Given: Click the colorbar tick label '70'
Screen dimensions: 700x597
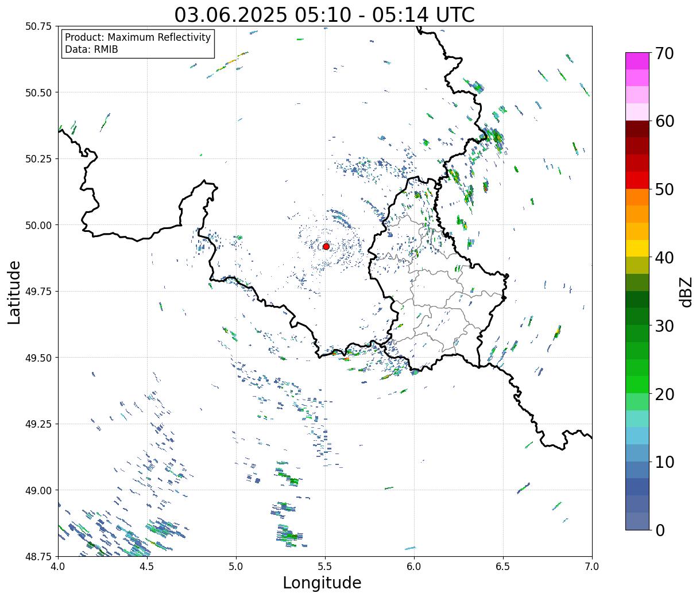Looking at the screenshot, I should click(x=664, y=53).
